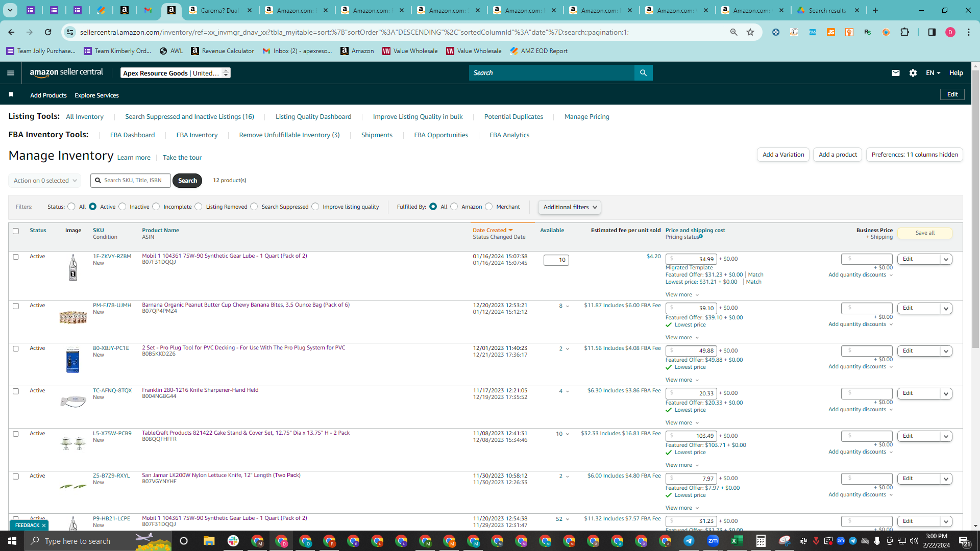Expand Add quantity discounts for Pro Plug Tool row

(861, 367)
